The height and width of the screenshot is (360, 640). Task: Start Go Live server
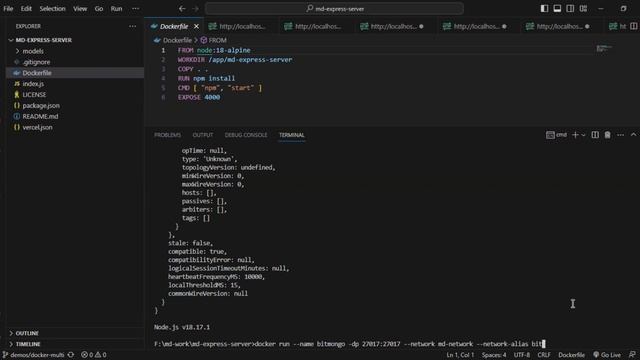tap(607, 355)
